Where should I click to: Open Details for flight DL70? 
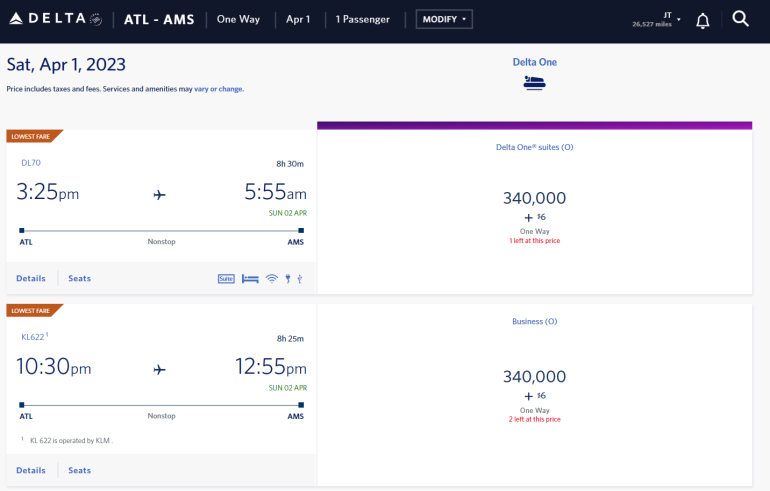coord(31,278)
